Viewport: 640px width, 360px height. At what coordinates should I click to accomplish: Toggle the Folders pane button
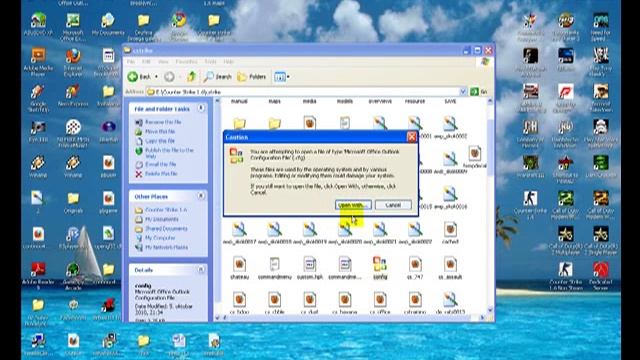click(x=252, y=76)
